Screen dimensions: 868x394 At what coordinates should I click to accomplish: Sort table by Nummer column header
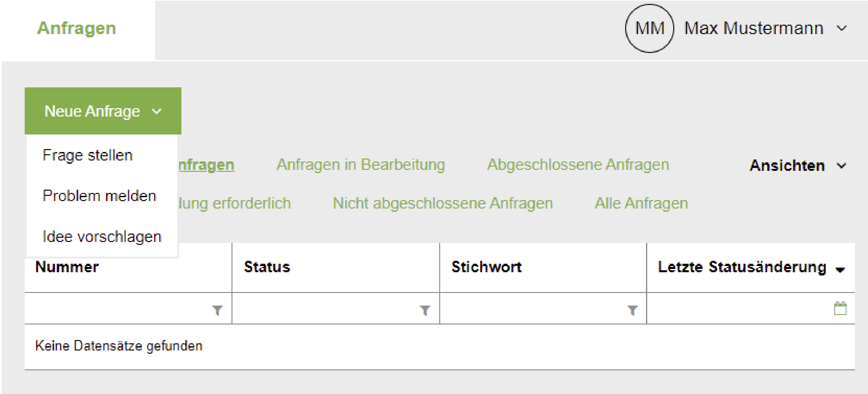[x=67, y=267]
